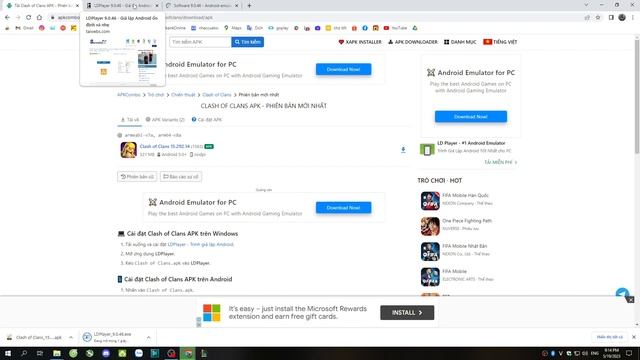Click the LD Player green emulator icon
This screenshot has width=640, height=360.
[427, 149]
